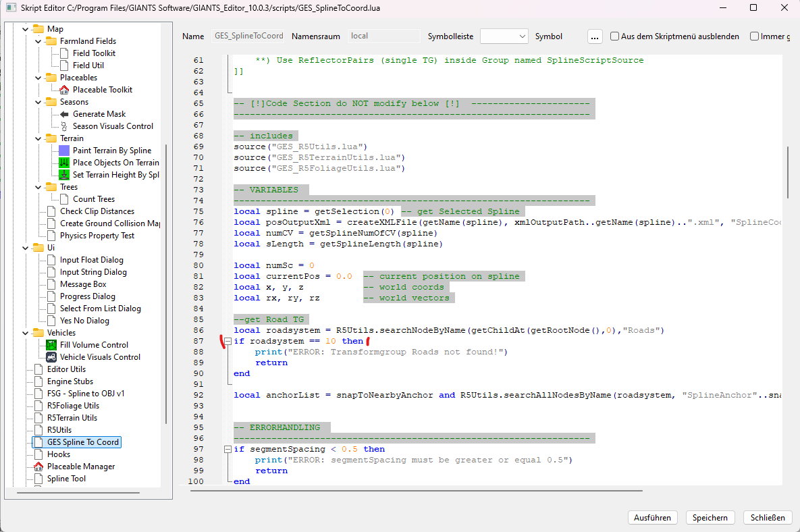Collapse the Vehicles folder in tree
The image size is (800, 532).
click(x=26, y=333)
